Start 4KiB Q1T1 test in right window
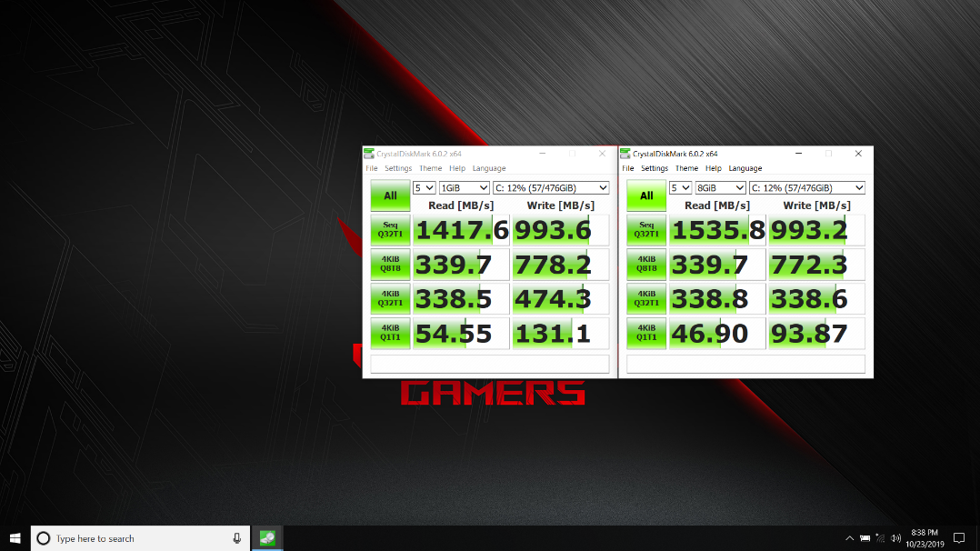 coord(646,333)
